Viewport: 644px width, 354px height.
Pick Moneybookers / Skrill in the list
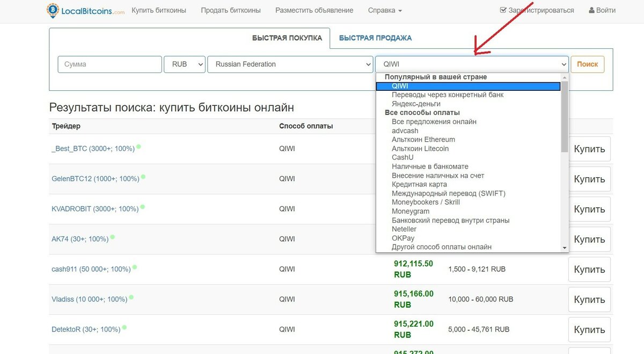pos(426,203)
